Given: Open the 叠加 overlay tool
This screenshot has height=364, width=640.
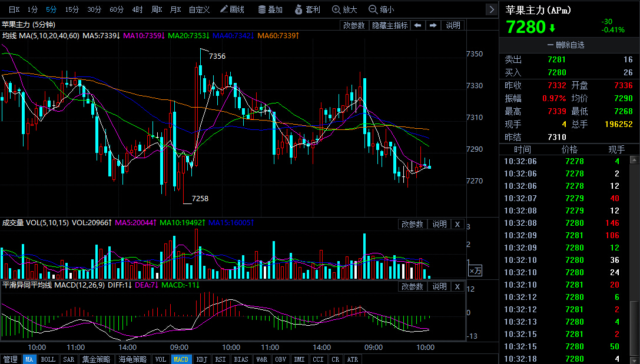Looking at the screenshot, I should (270, 9).
